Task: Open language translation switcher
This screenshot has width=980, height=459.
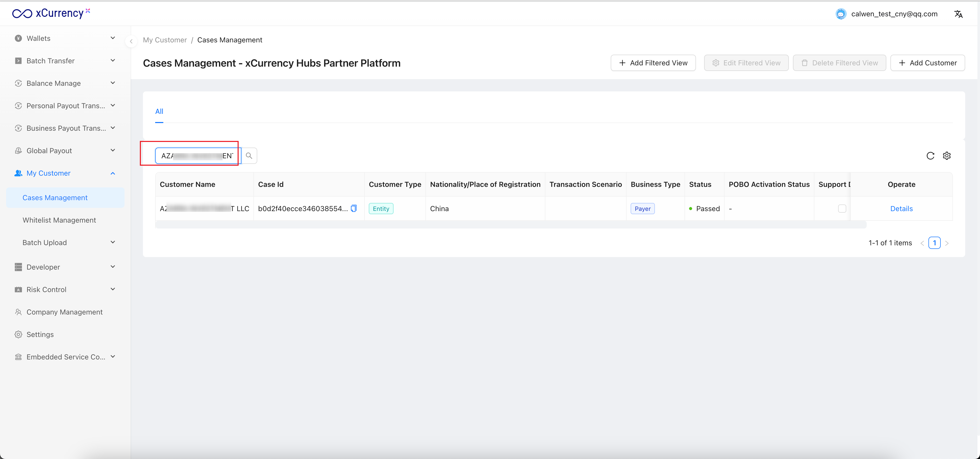Action: (958, 14)
